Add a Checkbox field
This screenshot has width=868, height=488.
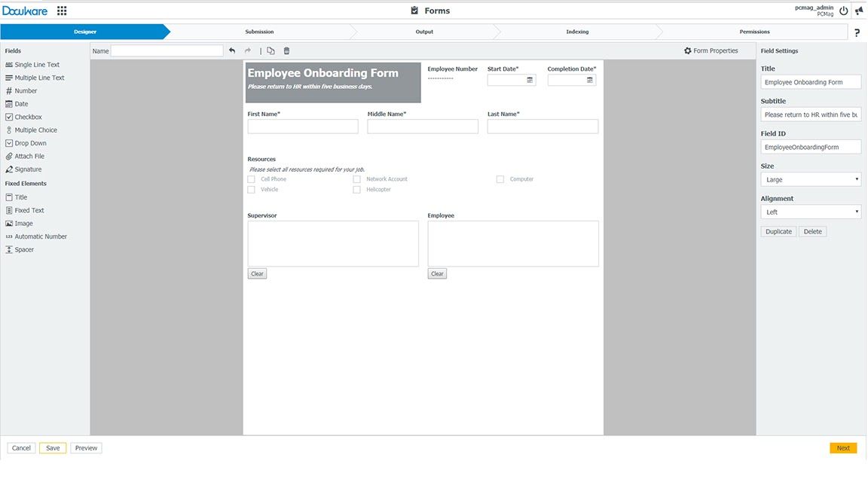pos(23,117)
